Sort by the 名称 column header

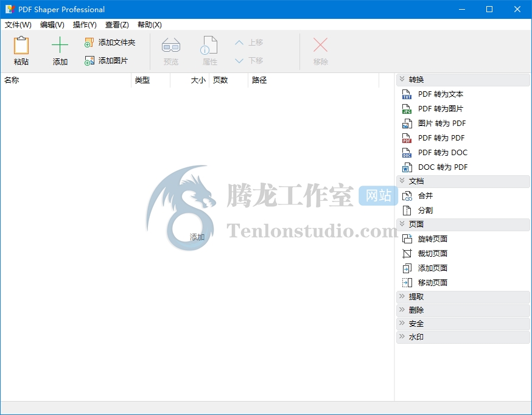pos(66,80)
